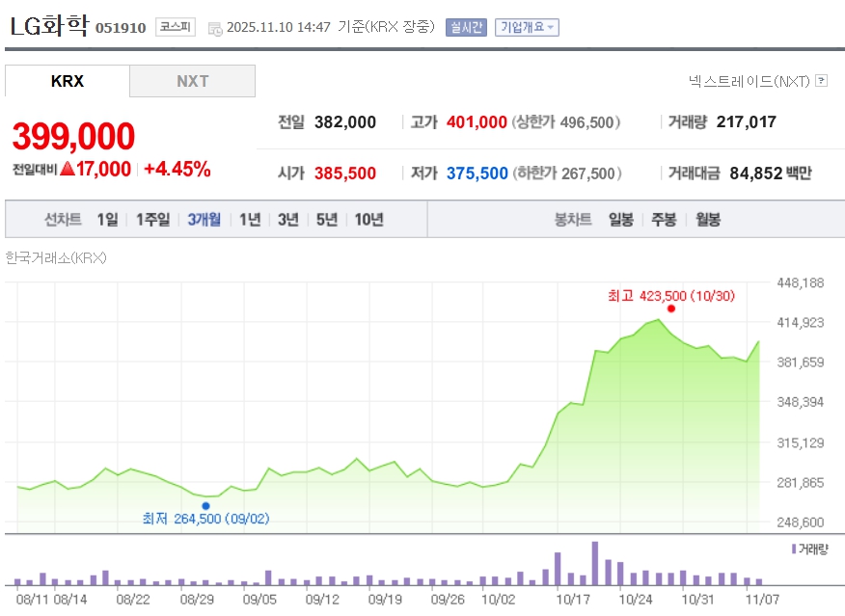Click the red highest price marker dot
Image resolution: width=845 pixels, height=616 pixels.
(671, 308)
